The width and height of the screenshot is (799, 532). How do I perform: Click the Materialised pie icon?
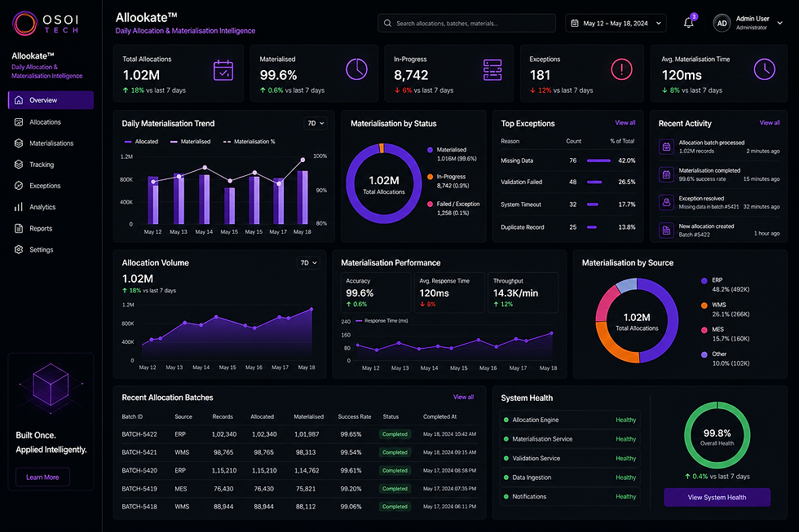[357, 69]
